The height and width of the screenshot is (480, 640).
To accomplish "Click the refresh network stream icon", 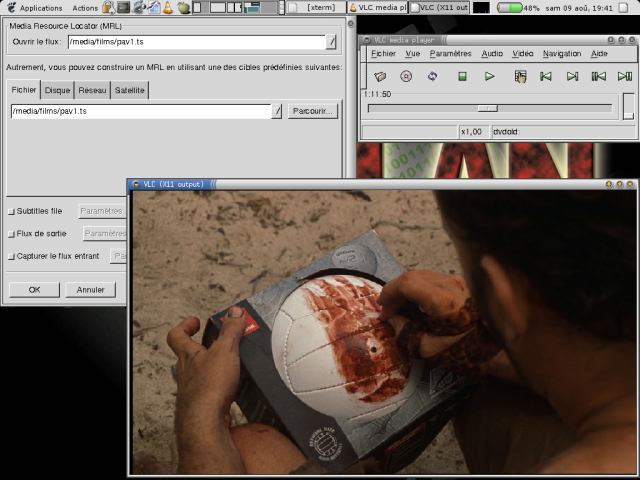I will pos(432,76).
